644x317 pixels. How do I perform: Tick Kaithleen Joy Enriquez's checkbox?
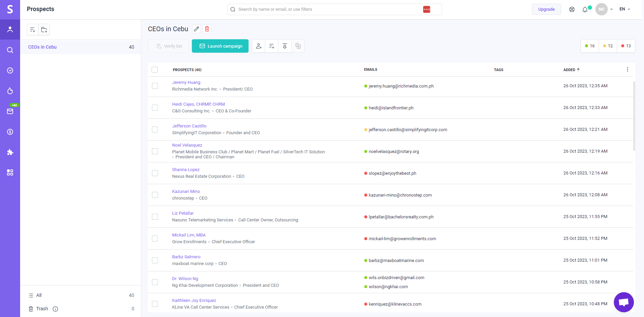(155, 304)
